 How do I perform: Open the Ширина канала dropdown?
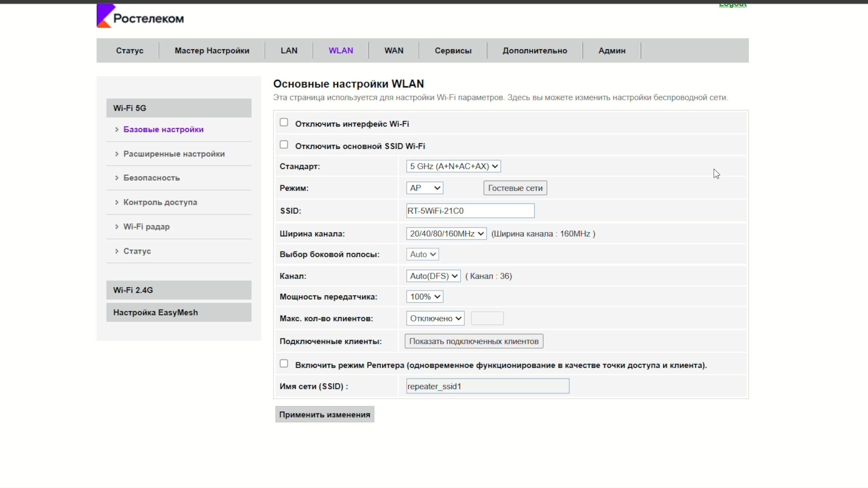tap(446, 234)
